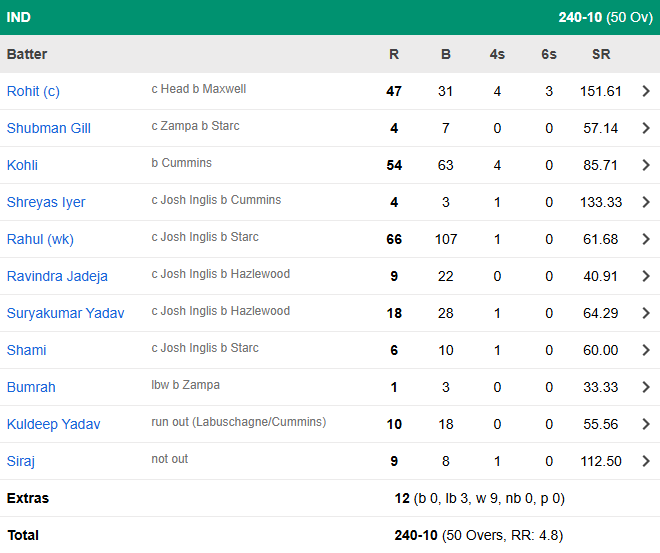This screenshot has width=660, height=553.
Task: Expand Shami row chevron arrow
Action: click(646, 350)
